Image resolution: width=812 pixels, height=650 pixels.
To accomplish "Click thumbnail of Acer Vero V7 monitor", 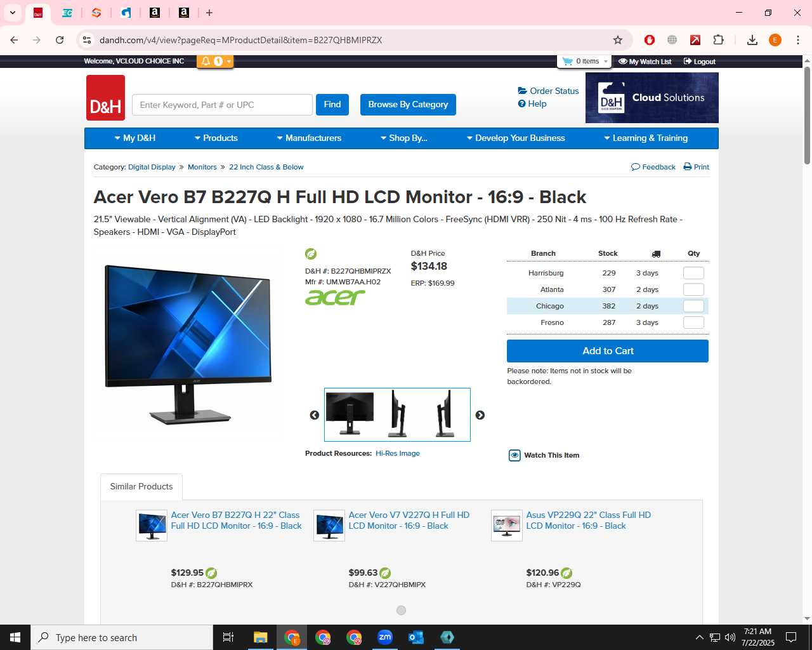I will [x=329, y=526].
